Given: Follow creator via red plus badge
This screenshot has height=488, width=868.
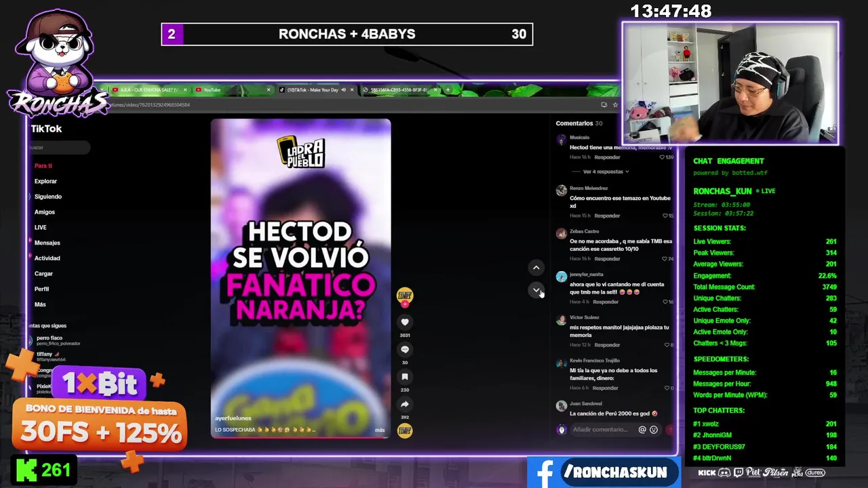Looking at the screenshot, I should [405, 304].
